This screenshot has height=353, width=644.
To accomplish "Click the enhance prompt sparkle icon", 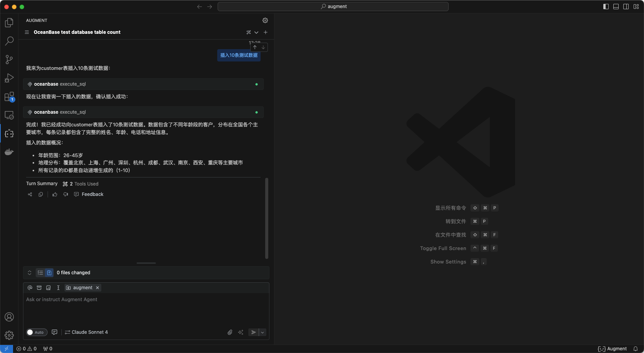I will 241,332.
